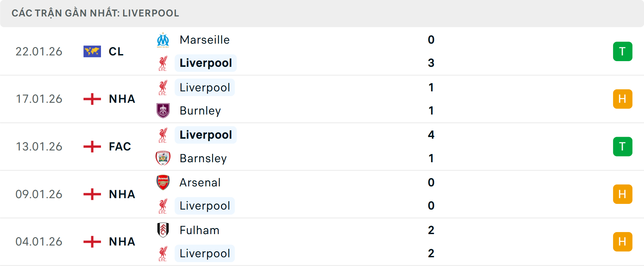
Task: Click the highlighted Liverpool name in Barnsley match
Action: [x=206, y=135]
